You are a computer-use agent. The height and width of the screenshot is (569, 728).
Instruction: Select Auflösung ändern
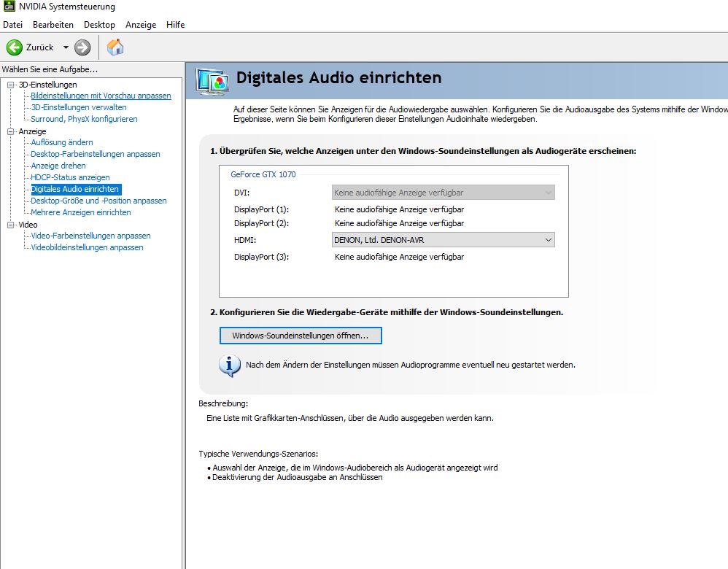coord(62,142)
